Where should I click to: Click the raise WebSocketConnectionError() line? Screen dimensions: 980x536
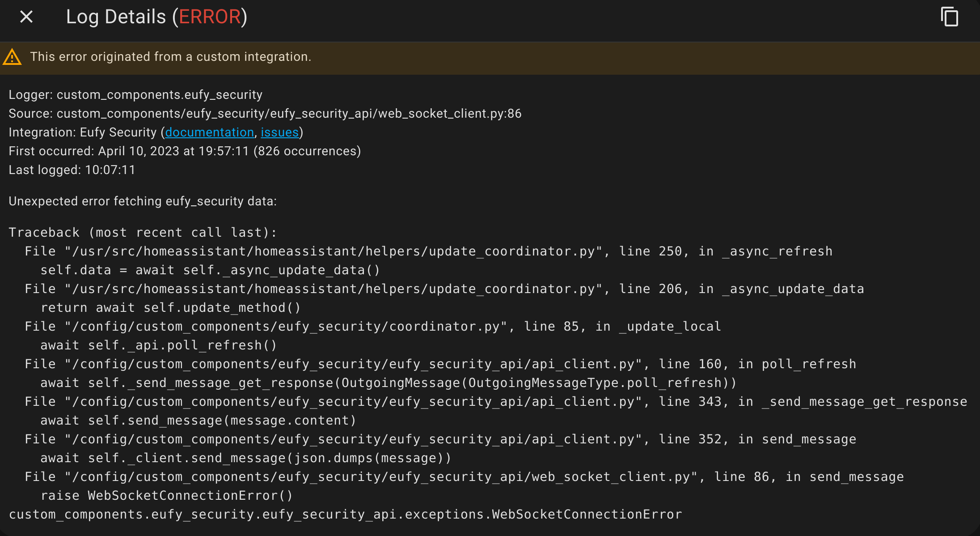166,496
